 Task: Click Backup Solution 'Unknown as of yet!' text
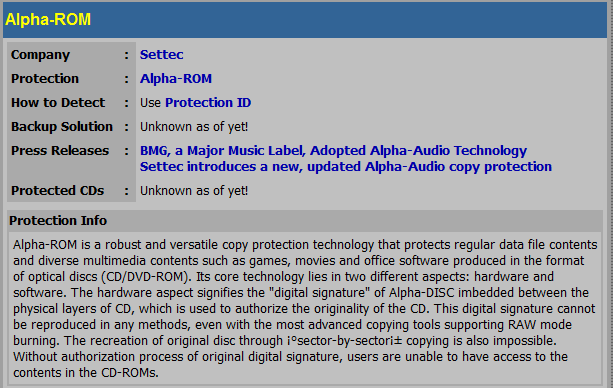point(194,127)
